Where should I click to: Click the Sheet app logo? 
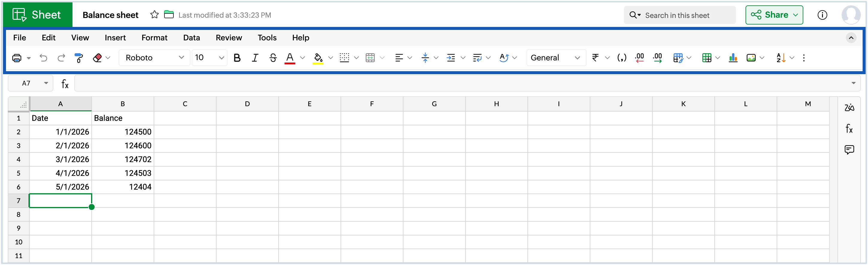pyautogui.click(x=37, y=15)
